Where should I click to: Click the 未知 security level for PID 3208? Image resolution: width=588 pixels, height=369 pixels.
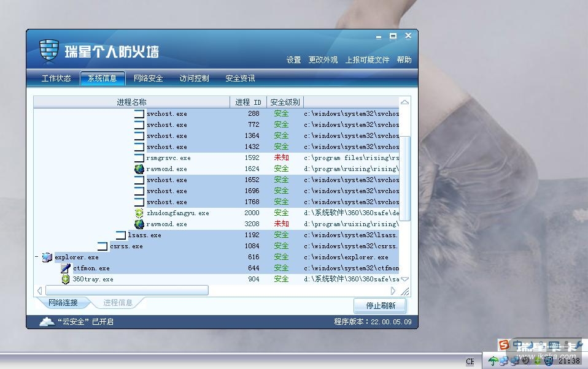(281, 224)
